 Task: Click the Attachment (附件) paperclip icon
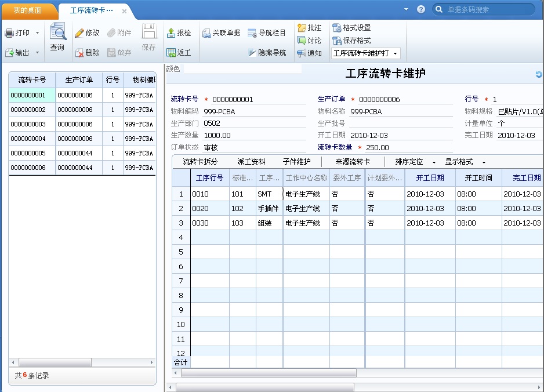click(x=111, y=33)
